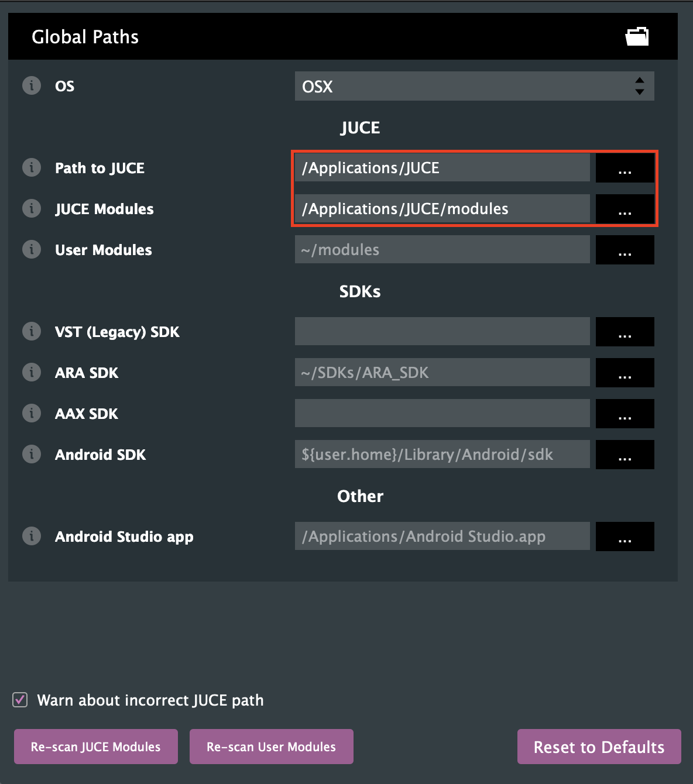Browse for Path to JUCE folder
Screen dimensions: 693x784
[x=625, y=168]
